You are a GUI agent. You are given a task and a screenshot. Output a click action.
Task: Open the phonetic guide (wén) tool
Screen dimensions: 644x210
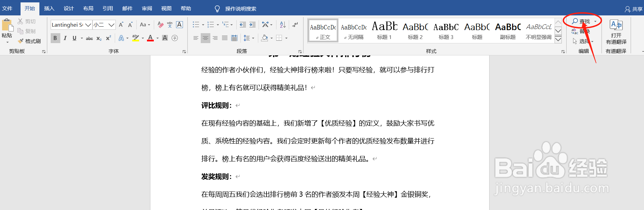170,25
